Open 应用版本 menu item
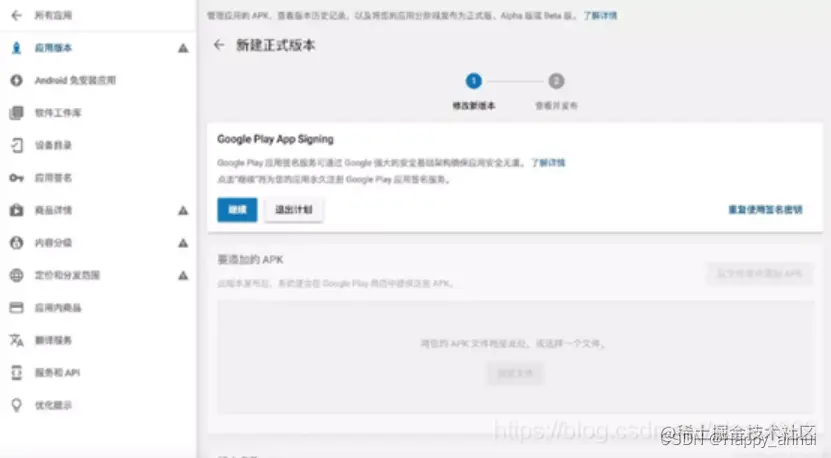 [x=53, y=48]
